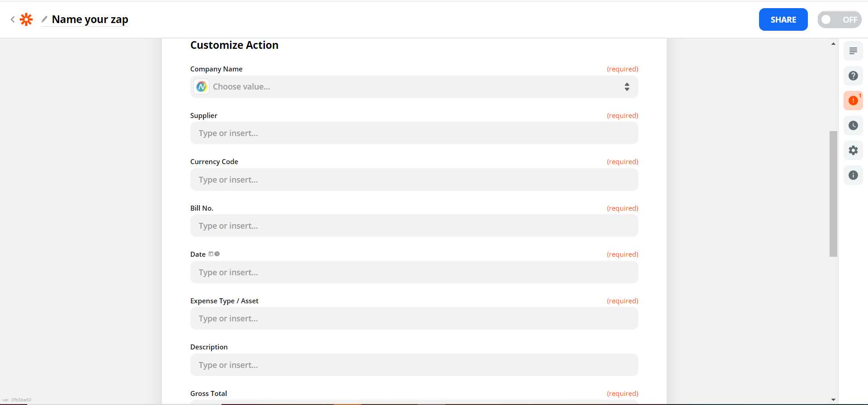Click the 'Customize Action' heading
868x405 pixels.
point(234,45)
